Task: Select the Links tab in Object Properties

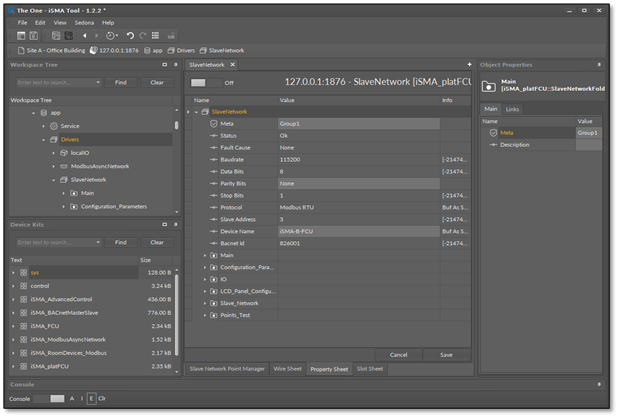Action: tap(512, 109)
